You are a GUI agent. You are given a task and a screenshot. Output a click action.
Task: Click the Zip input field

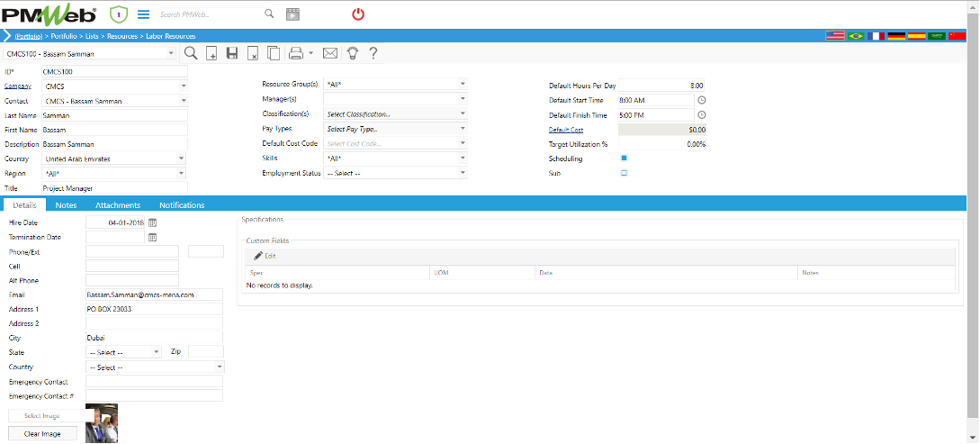coord(205,351)
